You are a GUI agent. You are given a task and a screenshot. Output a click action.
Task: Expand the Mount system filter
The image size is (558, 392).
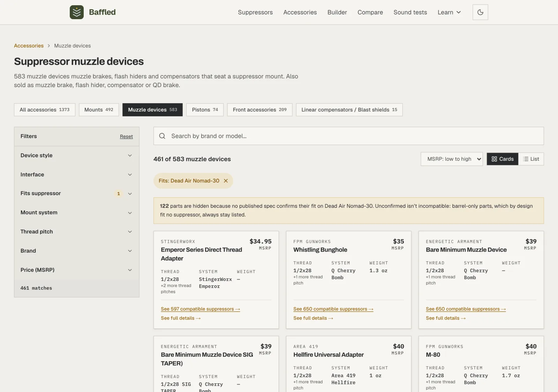point(77,213)
